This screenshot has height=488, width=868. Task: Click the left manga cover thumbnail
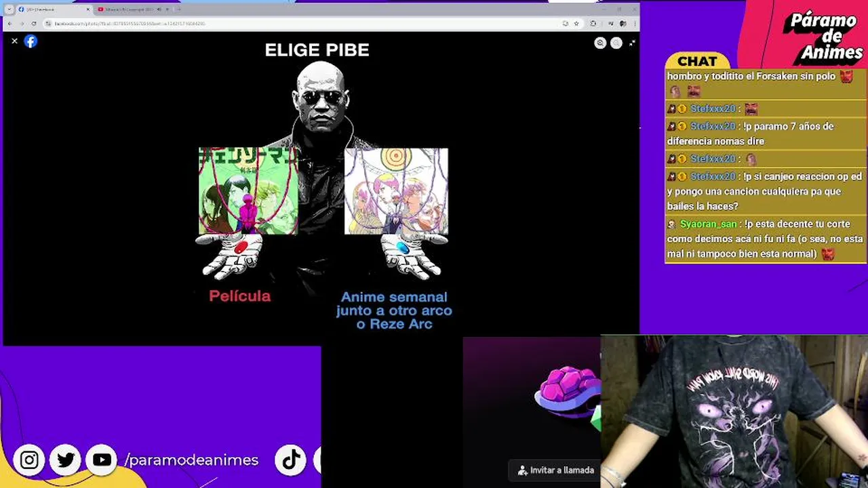[248, 191]
